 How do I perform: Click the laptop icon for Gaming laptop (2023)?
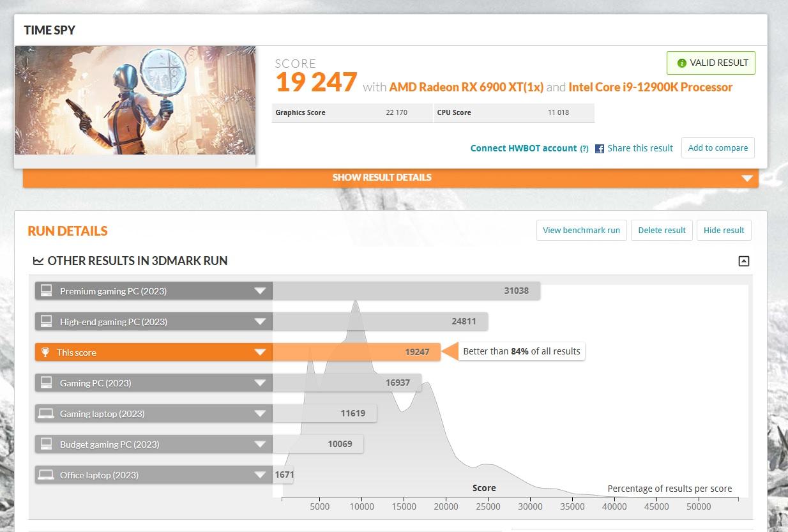click(x=46, y=413)
